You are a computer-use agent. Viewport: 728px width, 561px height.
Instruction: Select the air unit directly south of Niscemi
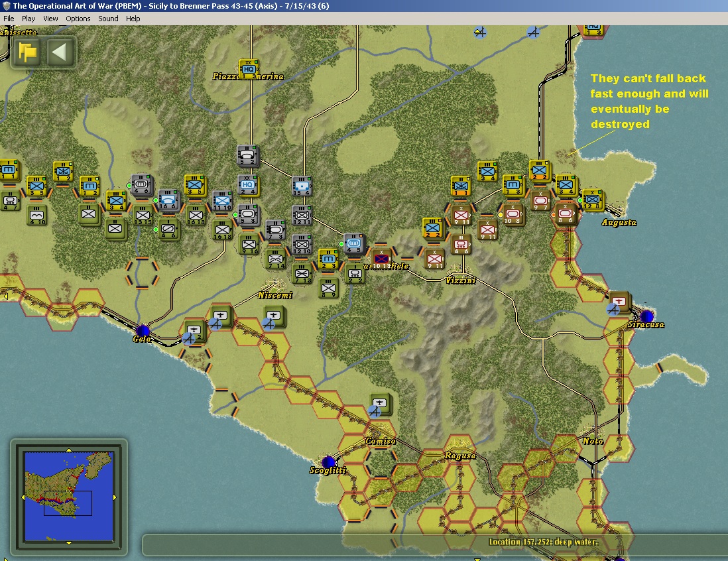[x=274, y=317]
